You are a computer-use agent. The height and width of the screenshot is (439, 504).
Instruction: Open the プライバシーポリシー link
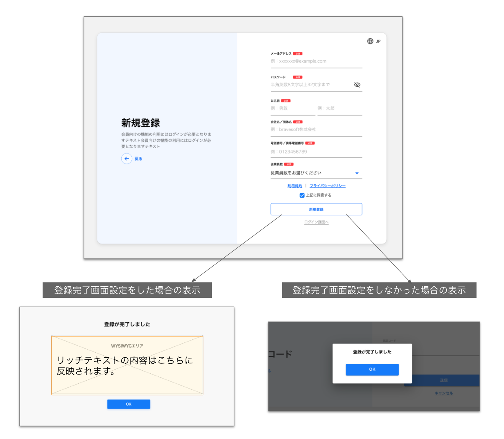pyautogui.click(x=328, y=186)
